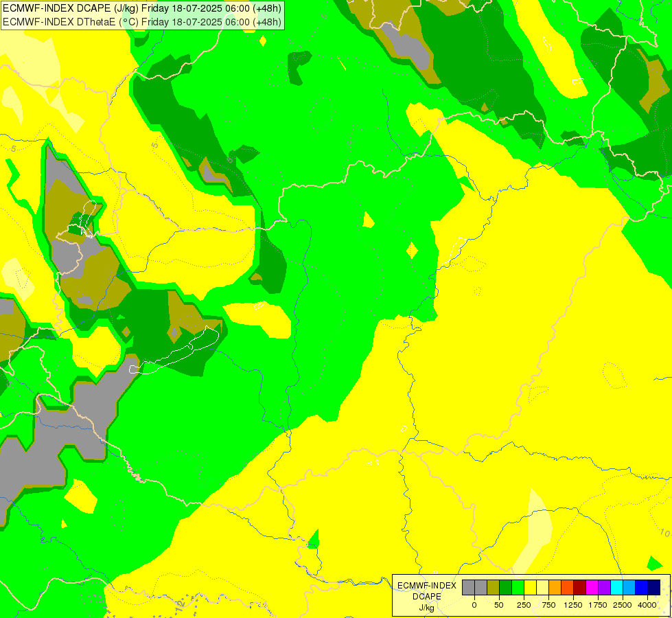Click the legend tick label 250
The image size is (672, 618).
(524, 605)
